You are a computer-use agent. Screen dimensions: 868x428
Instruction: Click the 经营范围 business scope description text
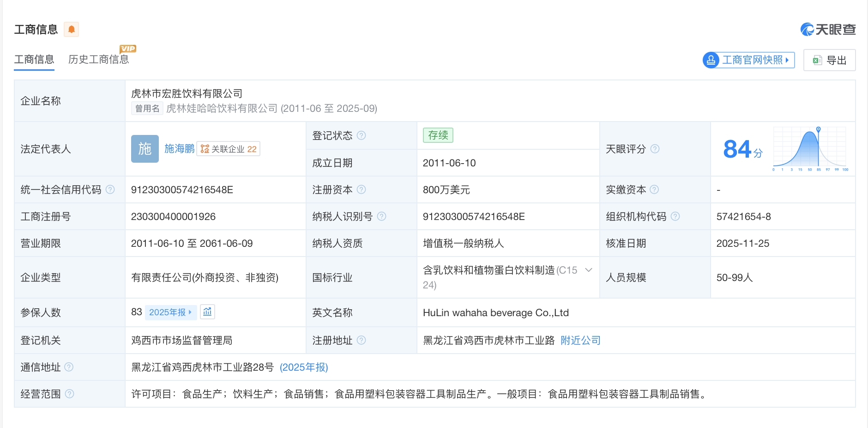[x=419, y=394]
